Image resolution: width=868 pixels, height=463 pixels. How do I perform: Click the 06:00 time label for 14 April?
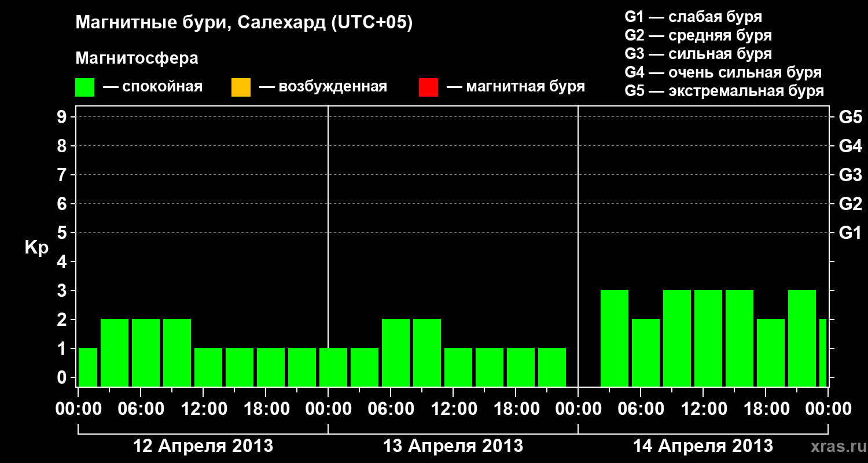coord(641,409)
